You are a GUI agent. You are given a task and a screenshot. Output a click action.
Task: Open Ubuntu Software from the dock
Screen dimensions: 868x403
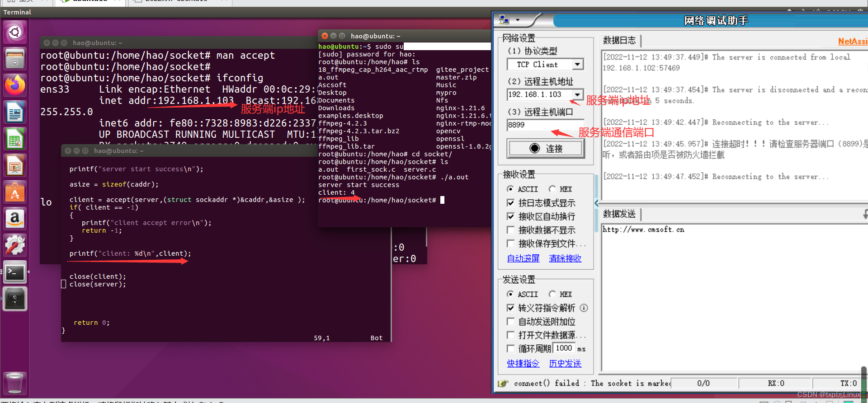(15, 192)
